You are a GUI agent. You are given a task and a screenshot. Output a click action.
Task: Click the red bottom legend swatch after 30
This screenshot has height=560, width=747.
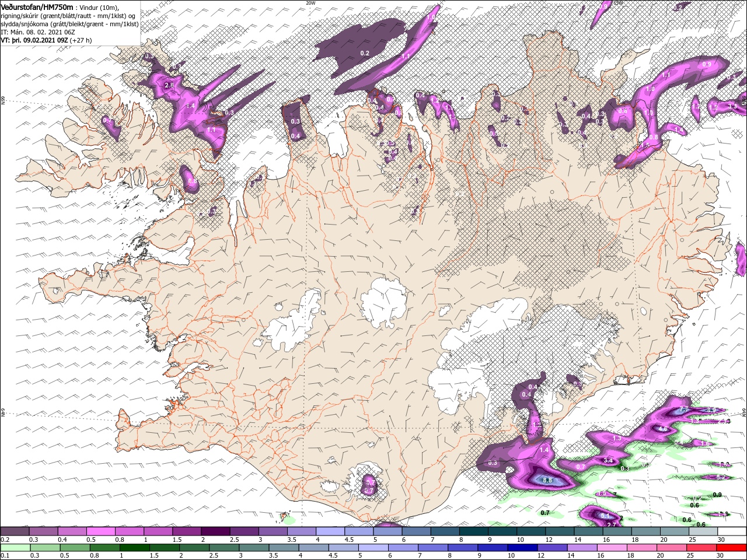tap(732, 548)
